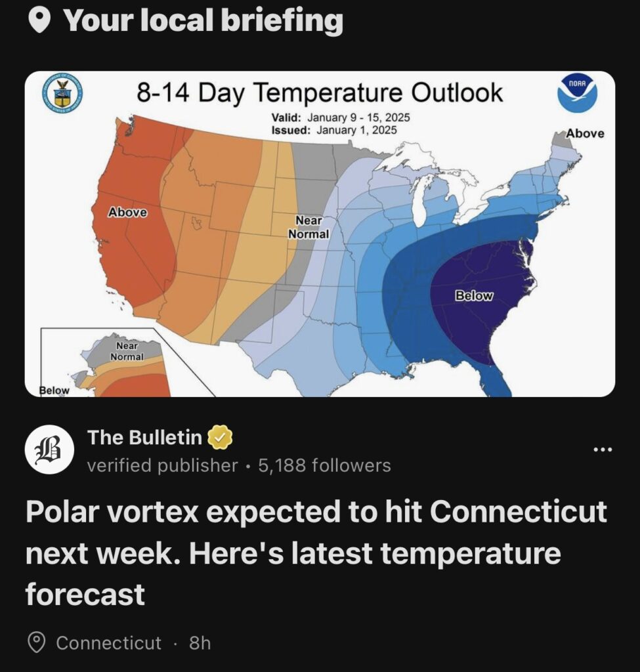Viewport: 640px width, 672px height.
Task: Click the Near Normal label in central US
Action: click(x=309, y=227)
